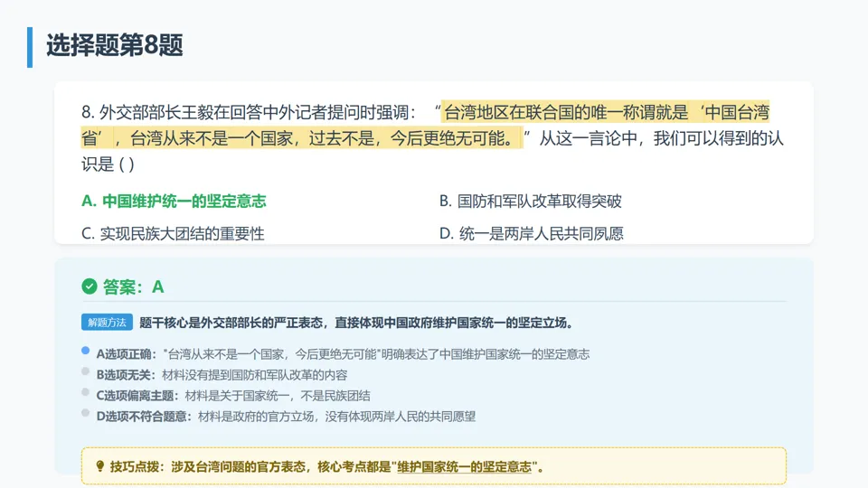
Task: Click the underlined phrase 维护国家统一的坚定意志
Action: coord(465,467)
